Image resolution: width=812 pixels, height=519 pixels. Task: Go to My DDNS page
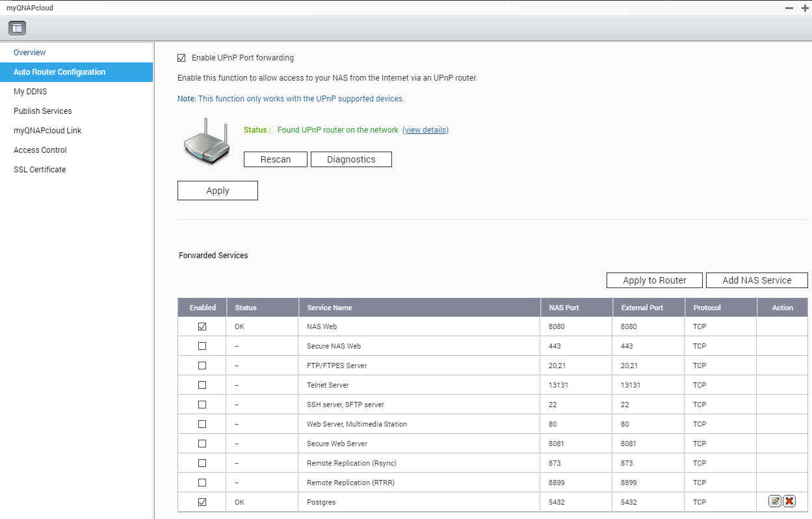point(31,92)
